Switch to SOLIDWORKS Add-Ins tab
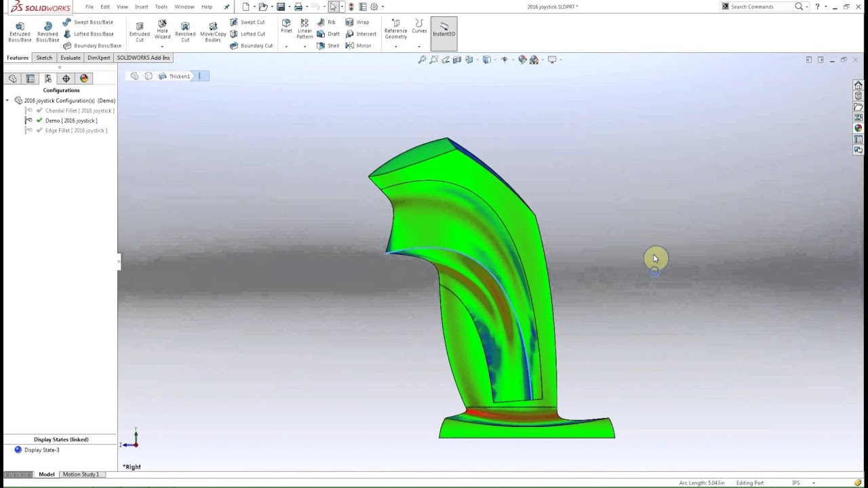This screenshot has width=868, height=488. tap(143, 58)
